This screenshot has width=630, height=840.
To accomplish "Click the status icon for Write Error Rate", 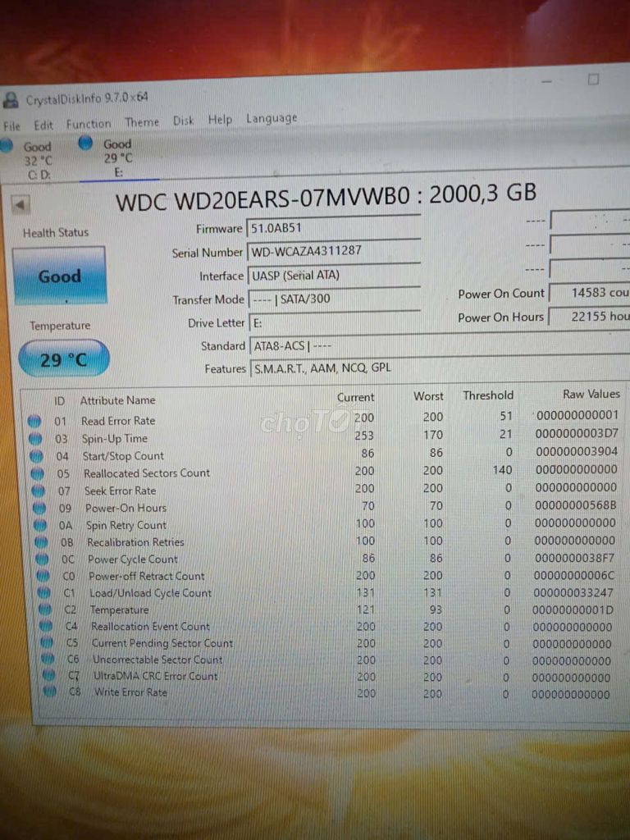I will click(50, 692).
